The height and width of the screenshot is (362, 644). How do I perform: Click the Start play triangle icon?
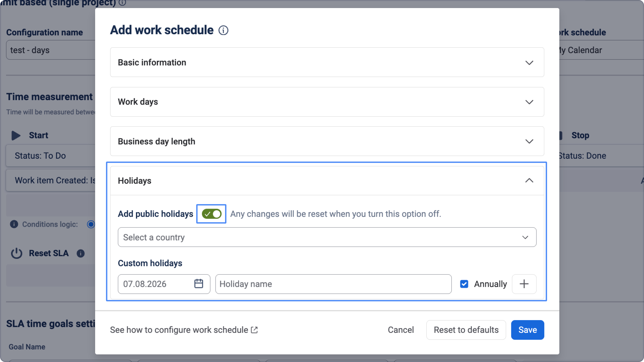(x=16, y=135)
